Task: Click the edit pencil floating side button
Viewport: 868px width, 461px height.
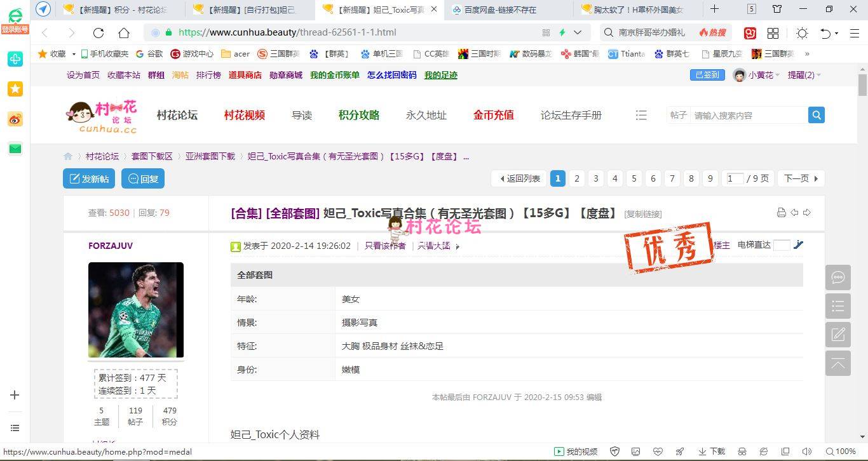Action: pyautogui.click(x=837, y=335)
